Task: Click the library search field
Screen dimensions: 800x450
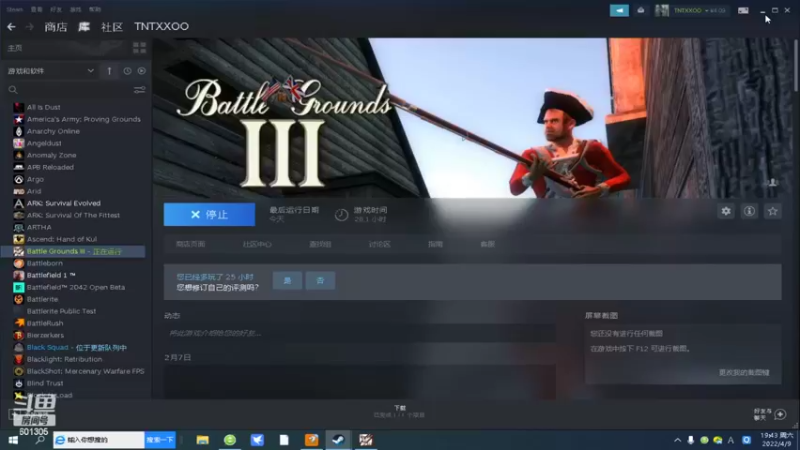Action: click(69, 90)
